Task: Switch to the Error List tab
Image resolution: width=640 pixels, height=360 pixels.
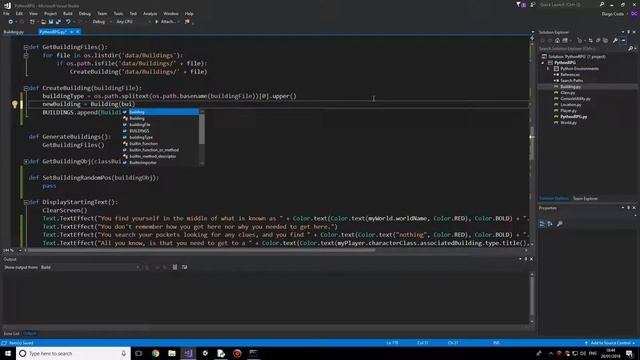Action: click(x=11, y=333)
